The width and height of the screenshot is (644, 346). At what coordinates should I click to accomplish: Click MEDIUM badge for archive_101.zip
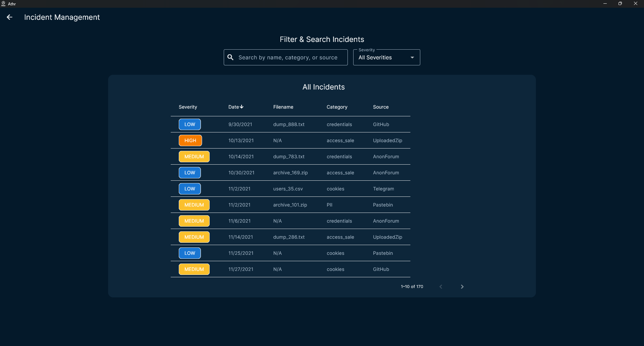point(194,205)
